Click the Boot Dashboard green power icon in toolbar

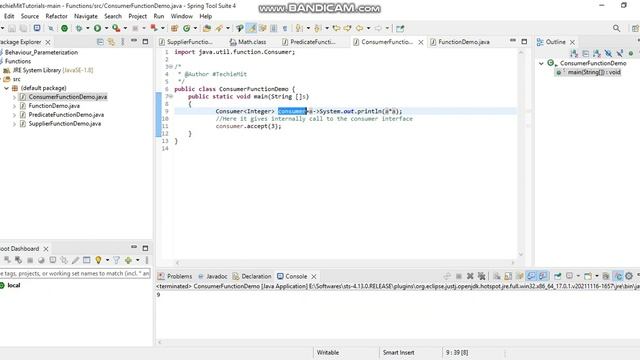click(x=64, y=28)
